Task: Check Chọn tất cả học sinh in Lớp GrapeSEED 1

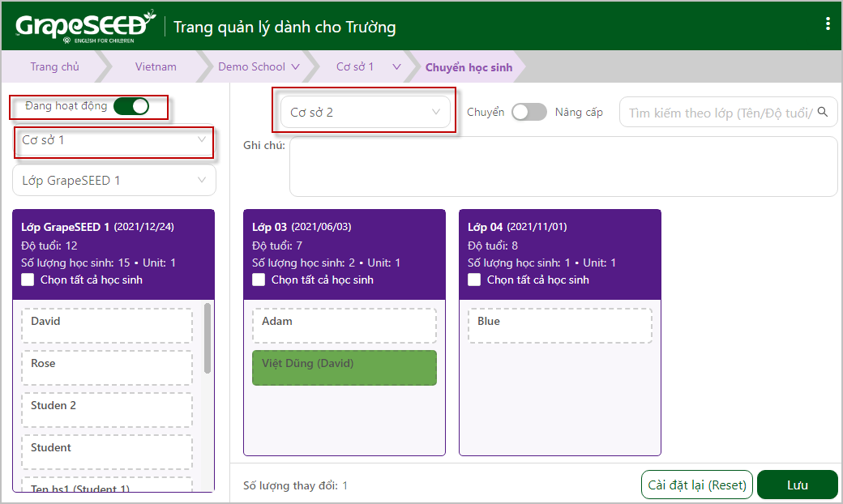Action: pos(28,280)
